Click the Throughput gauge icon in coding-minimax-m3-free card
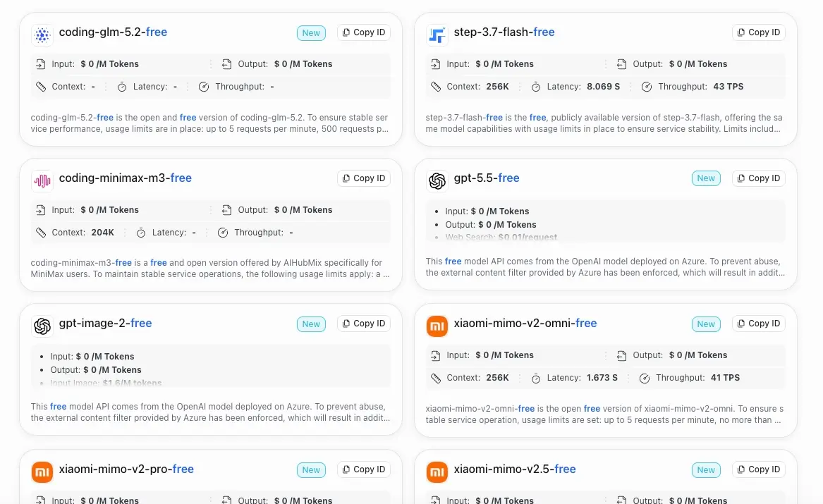Viewport: 823px width, 504px height. pyautogui.click(x=223, y=233)
